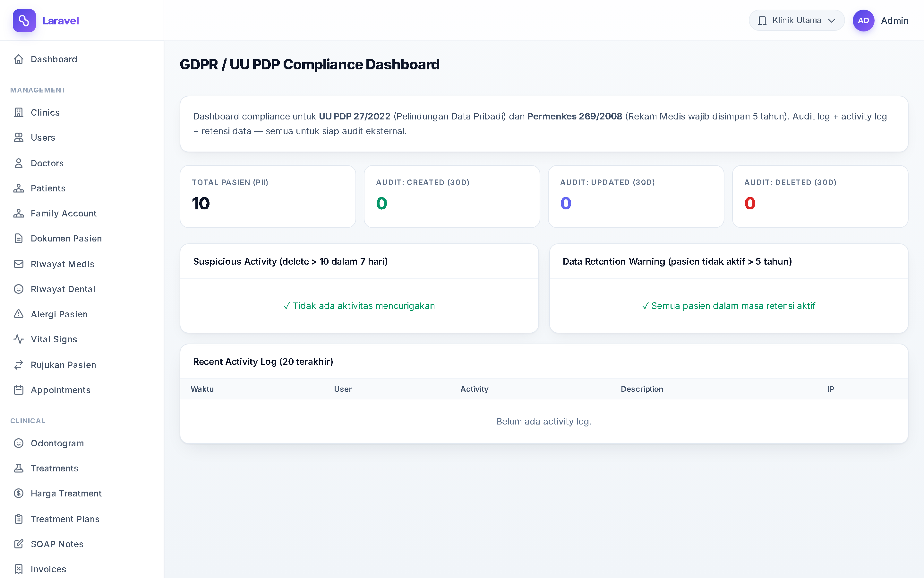Go to the Users page
This screenshot has width=924, height=578.
82,138
